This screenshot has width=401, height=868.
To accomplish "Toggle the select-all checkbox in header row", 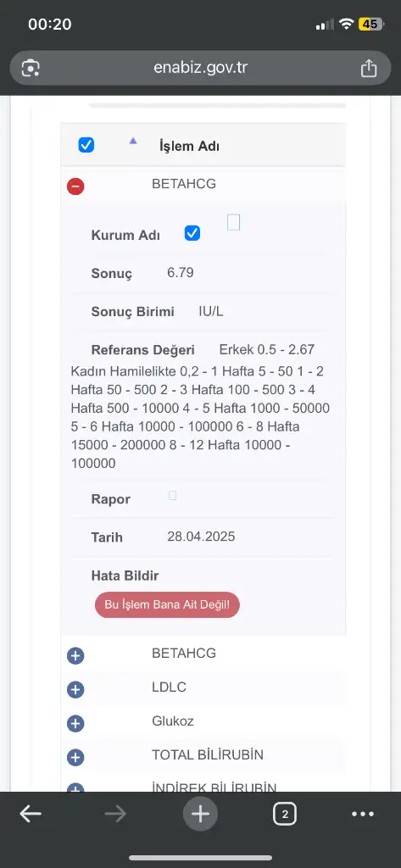I will click(86, 145).
